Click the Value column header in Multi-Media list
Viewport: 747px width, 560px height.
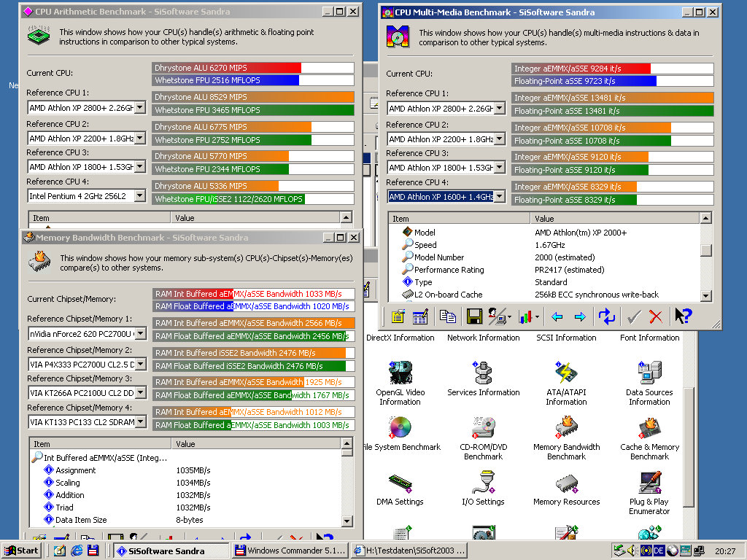tap(613, 219)
